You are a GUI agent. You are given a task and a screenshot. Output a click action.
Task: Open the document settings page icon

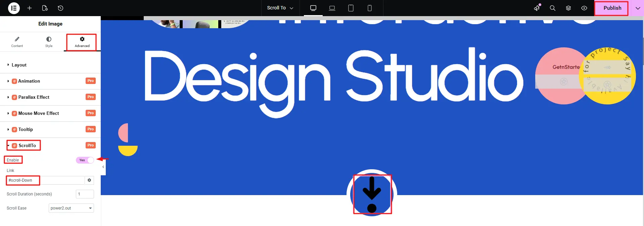(x=45, y=8)
